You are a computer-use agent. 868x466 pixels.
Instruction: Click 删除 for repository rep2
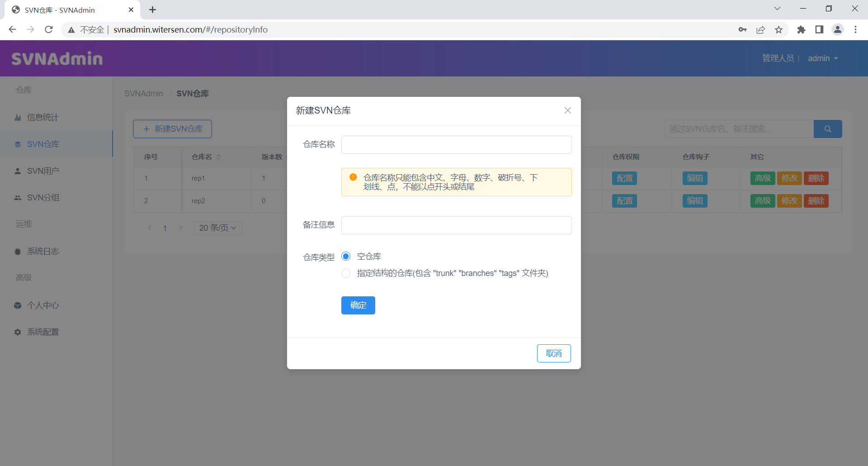tap(816, 201)
